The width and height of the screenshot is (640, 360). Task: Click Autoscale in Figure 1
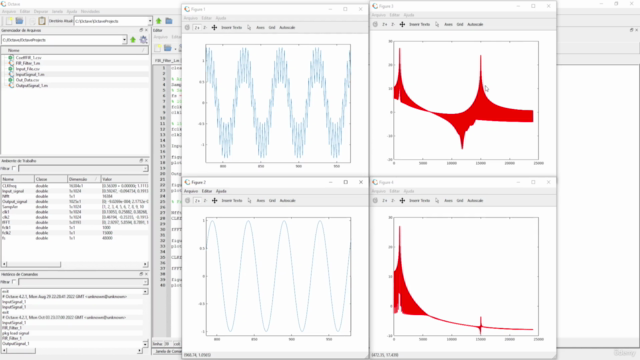coord(287,27)
